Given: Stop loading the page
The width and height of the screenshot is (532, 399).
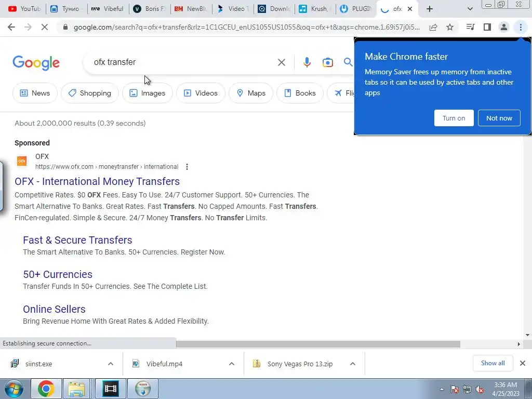Looking at the screenshot, I should pos(45,27).
